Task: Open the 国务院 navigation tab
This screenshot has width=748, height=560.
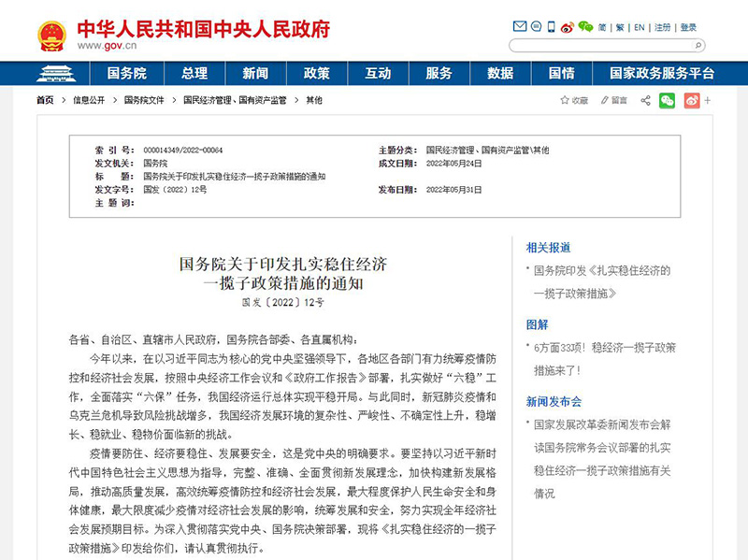Action: coord(127,74)
